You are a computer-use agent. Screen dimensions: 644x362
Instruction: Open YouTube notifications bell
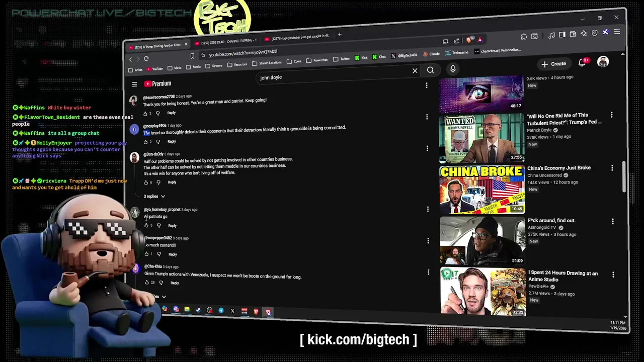[x=583, y=62]
